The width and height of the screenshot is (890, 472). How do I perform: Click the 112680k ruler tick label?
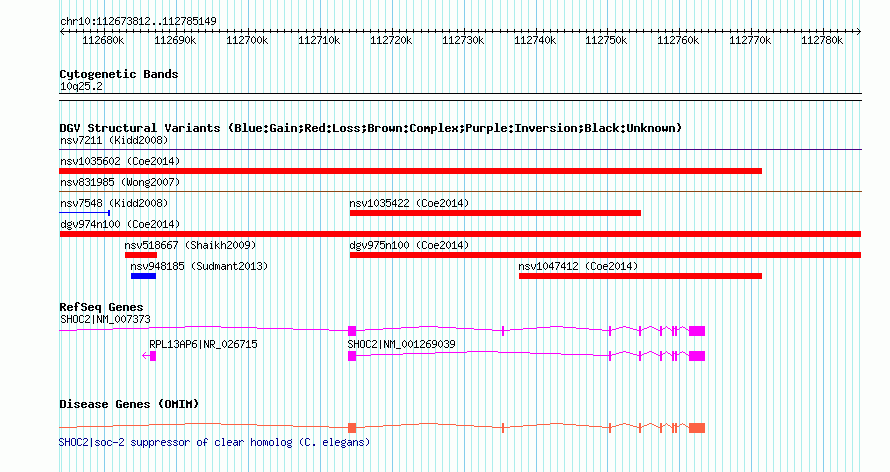[103, 40]
